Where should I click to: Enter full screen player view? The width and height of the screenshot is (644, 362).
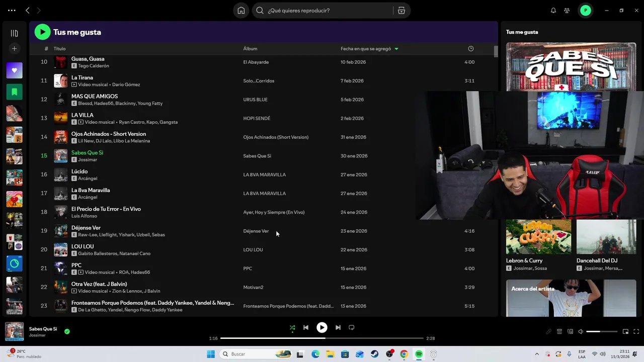(636, 332)
